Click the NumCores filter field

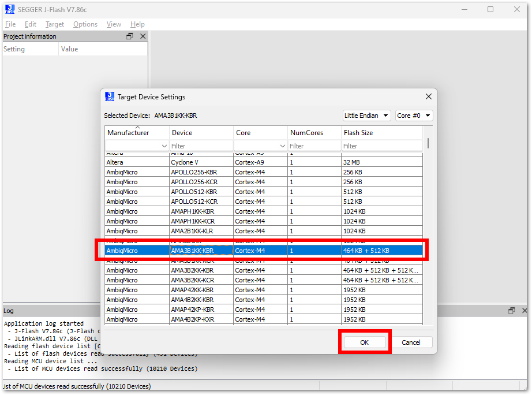(314, 146)
